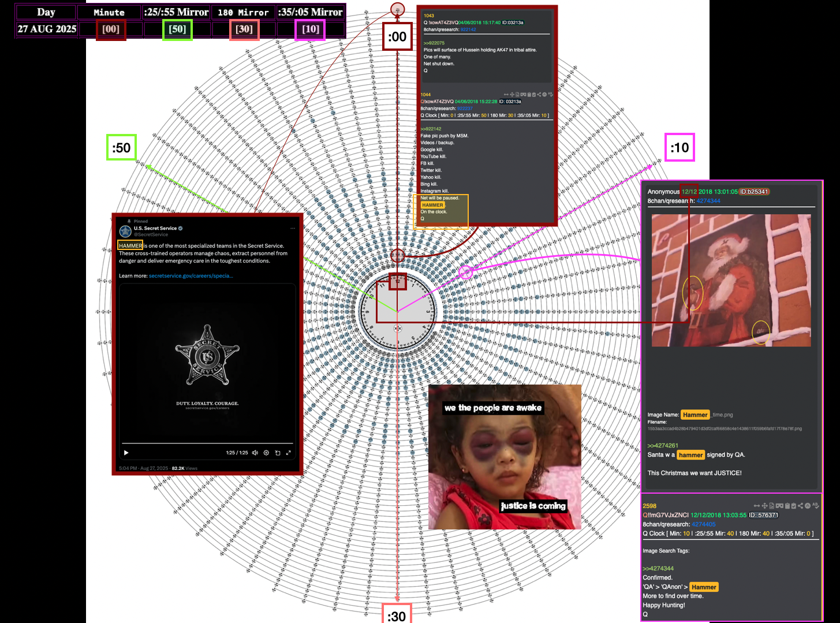Click share icon in post 2598

(x=800, y=506)
